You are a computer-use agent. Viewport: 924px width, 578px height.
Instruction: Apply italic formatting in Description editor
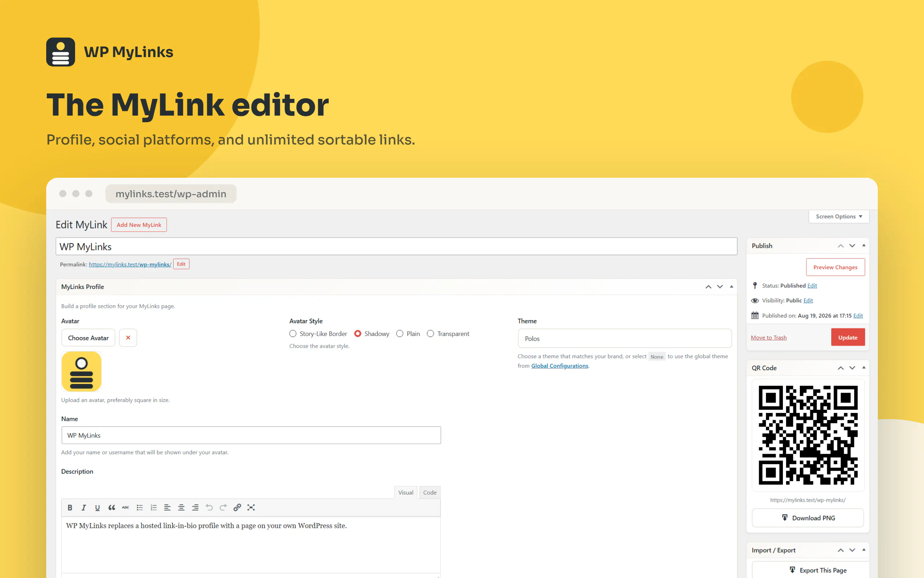point(84,507)
